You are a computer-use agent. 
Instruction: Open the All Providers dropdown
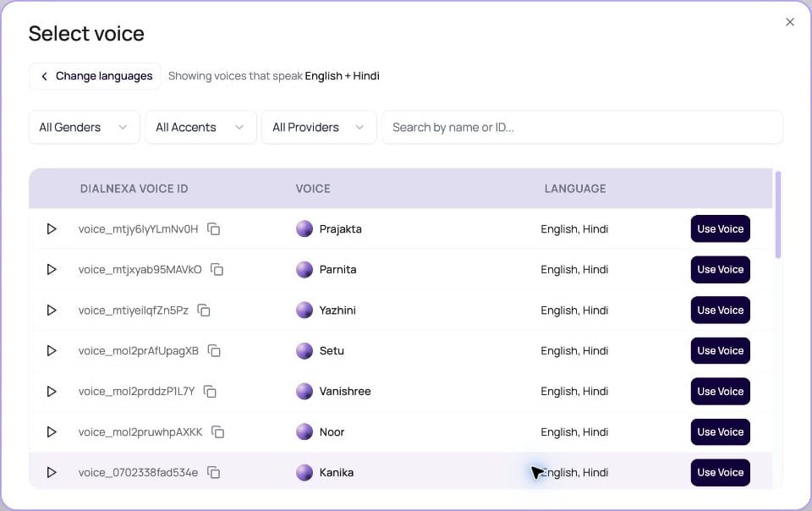pos(319,127)
